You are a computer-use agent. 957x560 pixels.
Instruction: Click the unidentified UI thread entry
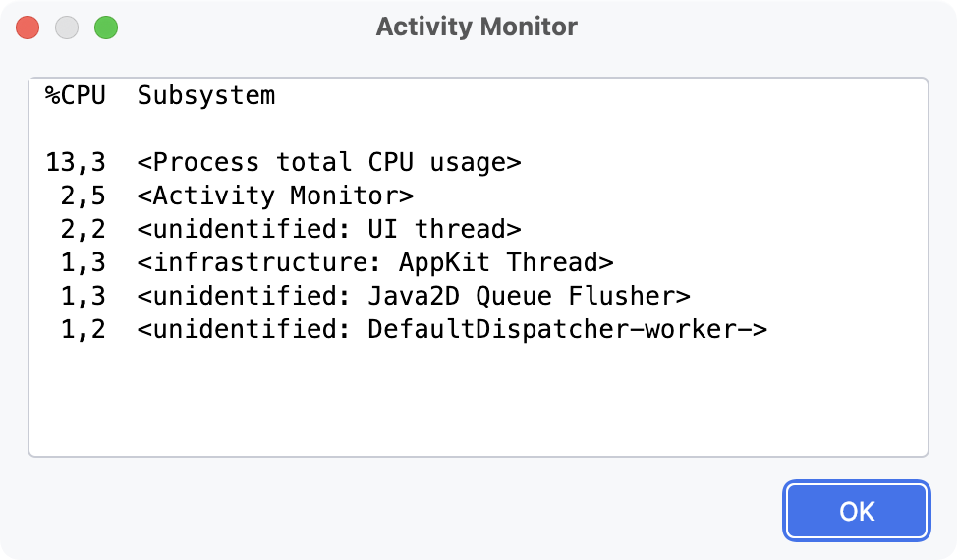coord(329,230)
